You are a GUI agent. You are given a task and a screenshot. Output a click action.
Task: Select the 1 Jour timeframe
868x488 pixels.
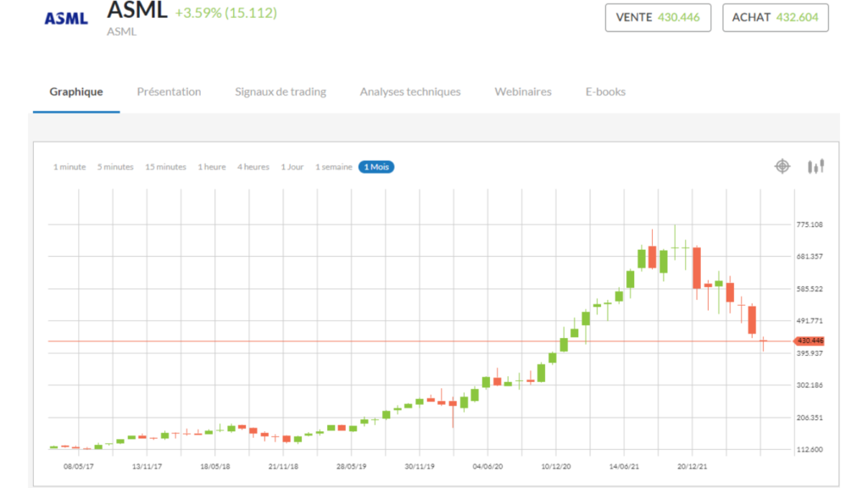click(x=292, y=167)
